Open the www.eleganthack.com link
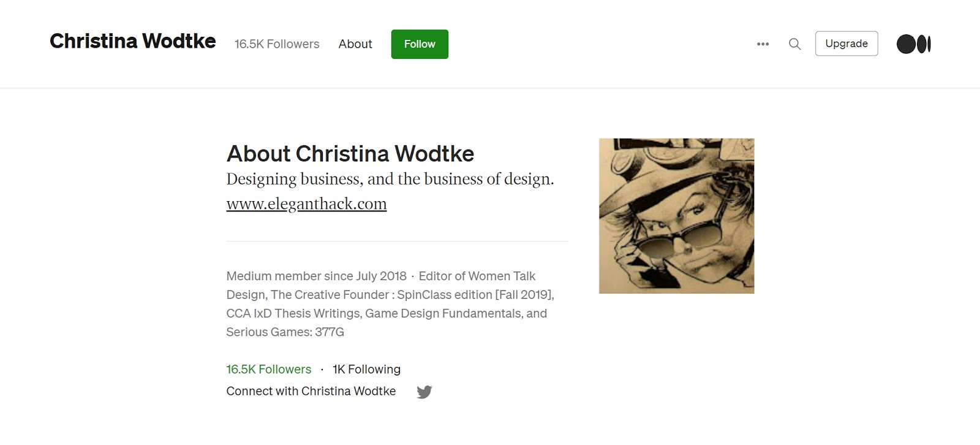Image resolution: width=980 pixels, height=445 pixels. pos(306,204)
